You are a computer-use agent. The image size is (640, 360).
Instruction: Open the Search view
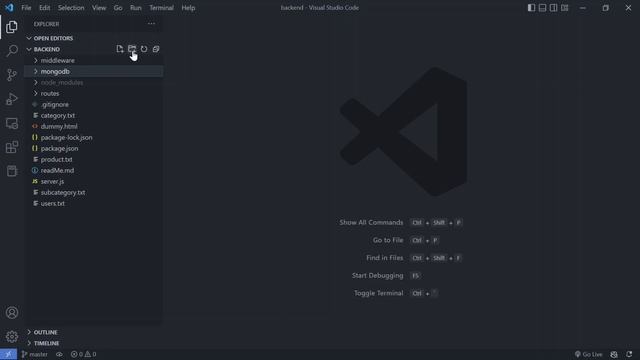[x=12, y=51]
